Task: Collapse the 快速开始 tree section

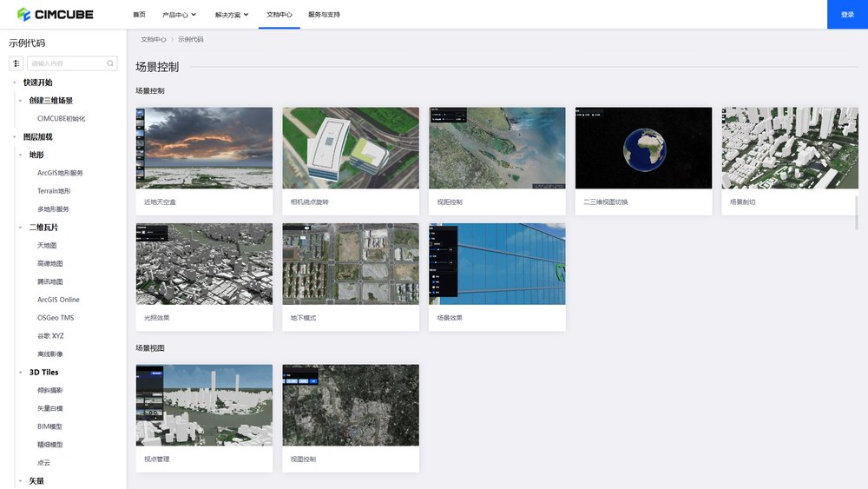Action: click(x=15, y=83)
